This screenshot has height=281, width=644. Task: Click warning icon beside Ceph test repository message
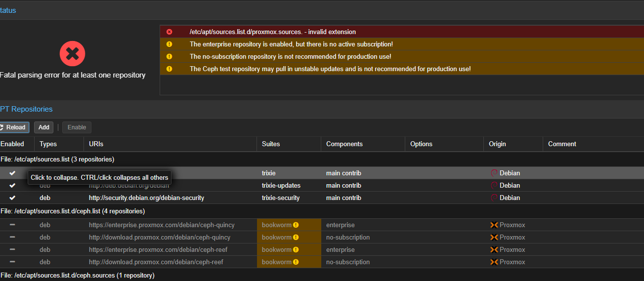[170, 69]
